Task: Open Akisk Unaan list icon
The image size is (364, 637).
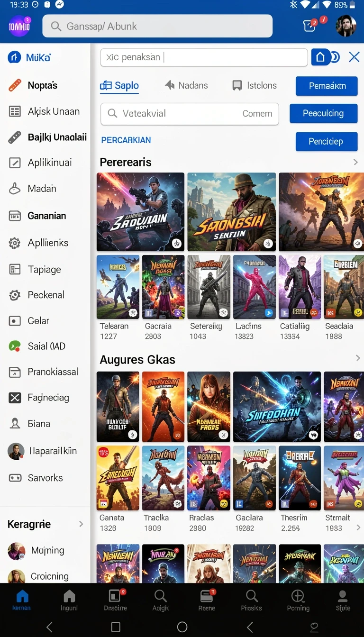Action: click(x=15, y=111)
